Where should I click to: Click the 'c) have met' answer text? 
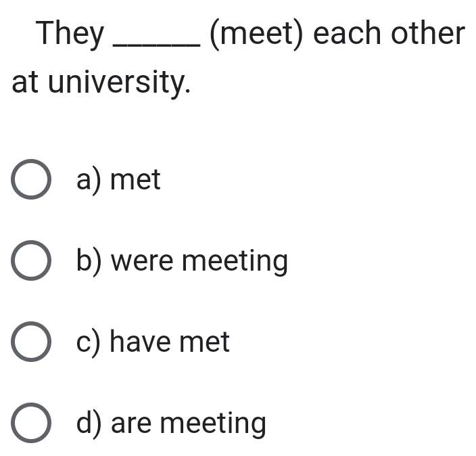click(153, 343)
